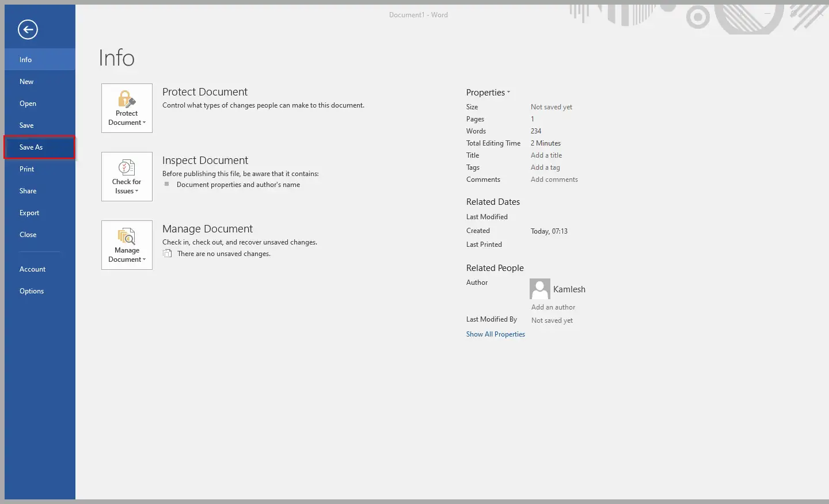
Task: Click the Add a title field
Action: [x=546, y=155]
